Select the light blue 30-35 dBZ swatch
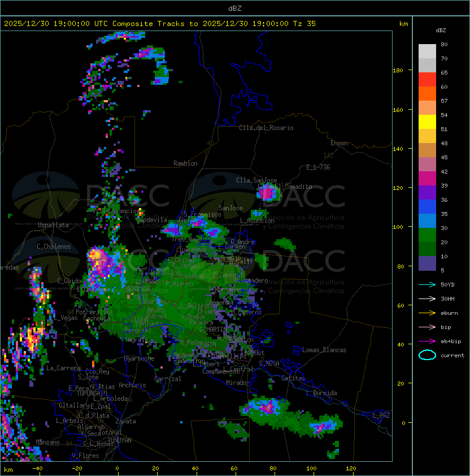 point(427,220)
